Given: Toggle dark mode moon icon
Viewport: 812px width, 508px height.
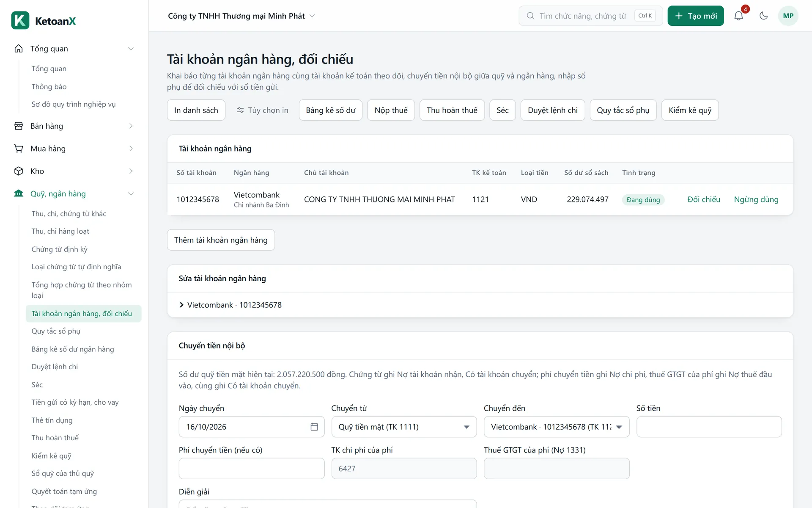Looking at the screenshot, I should [763, 16].
